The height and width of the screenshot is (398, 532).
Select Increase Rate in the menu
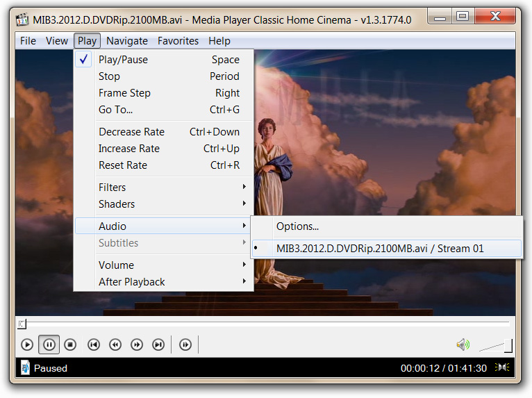point(164,148)
